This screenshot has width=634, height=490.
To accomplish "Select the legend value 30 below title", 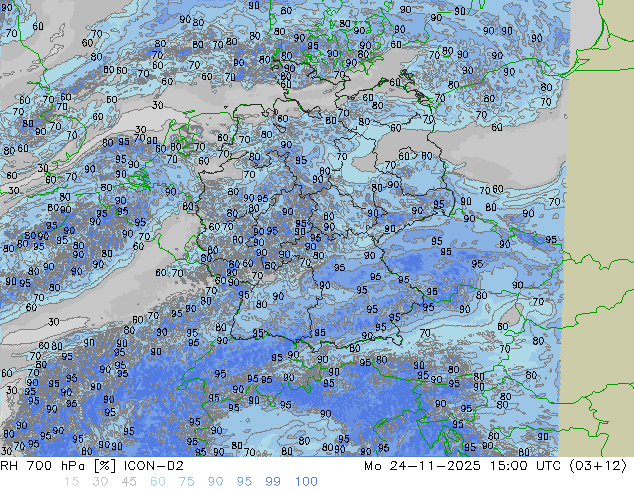I will pos(100,482).
